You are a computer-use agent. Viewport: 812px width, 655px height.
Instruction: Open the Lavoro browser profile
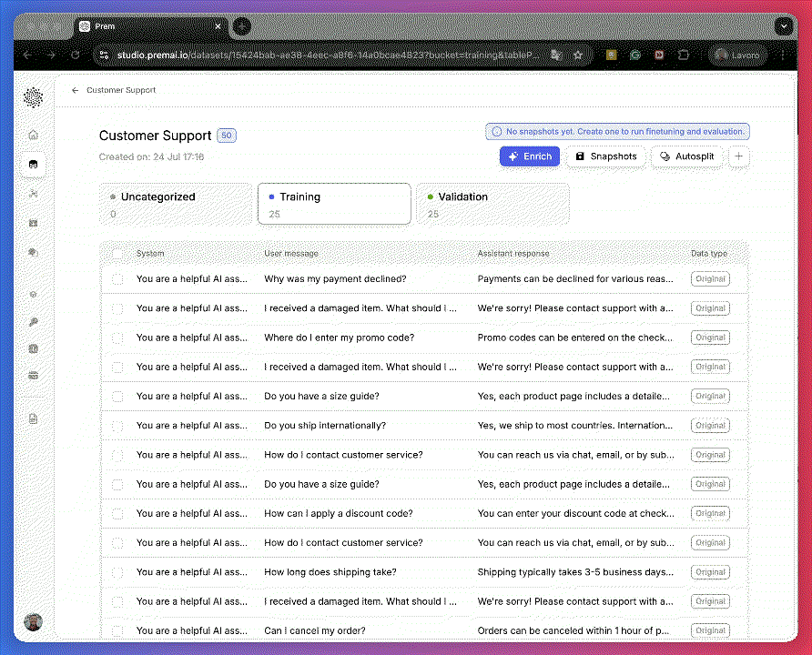coord(737,55)
